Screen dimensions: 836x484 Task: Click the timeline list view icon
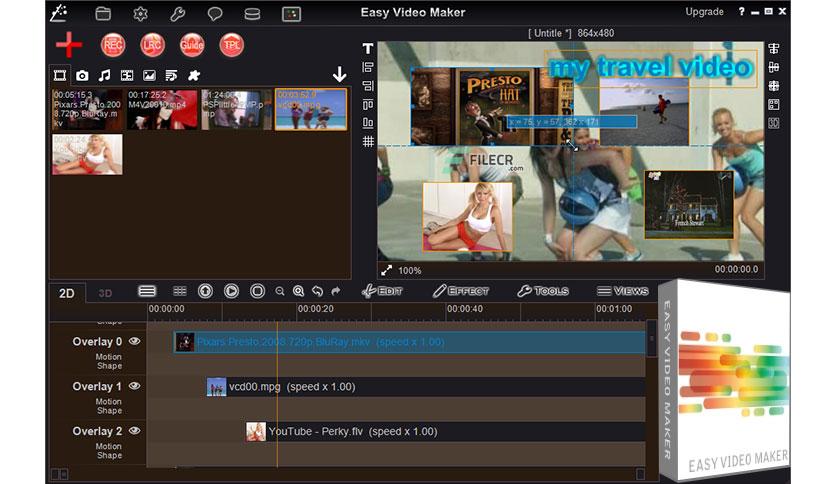click(147, 291)
